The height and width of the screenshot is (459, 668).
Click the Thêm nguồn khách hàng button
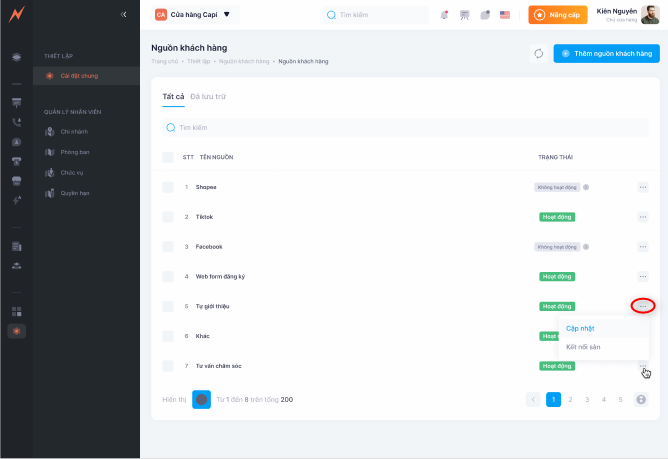(600, 54)
